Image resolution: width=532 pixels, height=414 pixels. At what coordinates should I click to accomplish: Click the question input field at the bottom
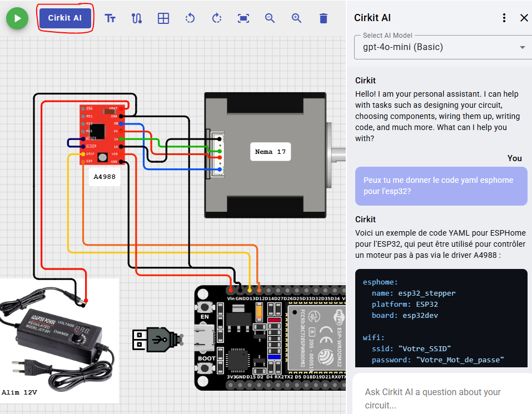tap(441, 398)
